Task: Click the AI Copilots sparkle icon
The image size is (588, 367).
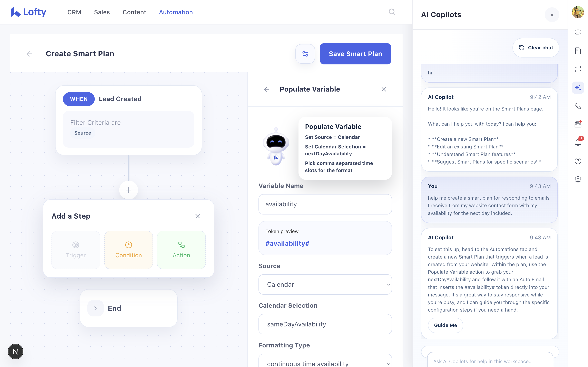Action: (x=578, y=88)
